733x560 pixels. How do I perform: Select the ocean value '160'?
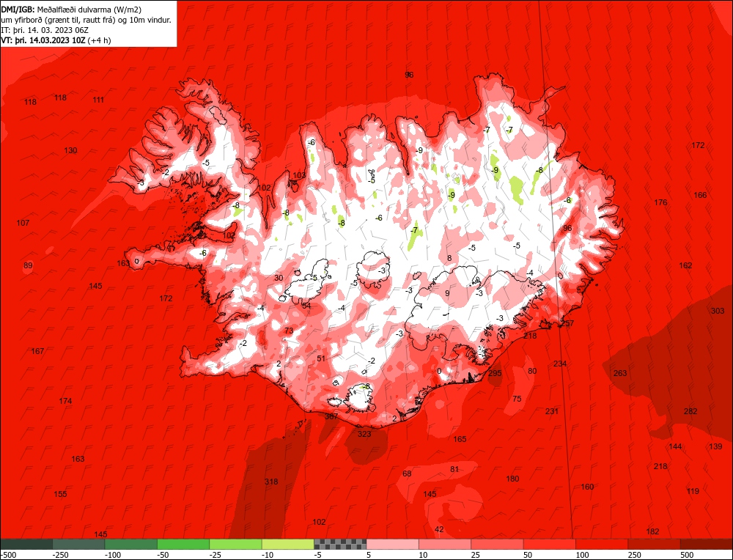click(x=587, y=487)
